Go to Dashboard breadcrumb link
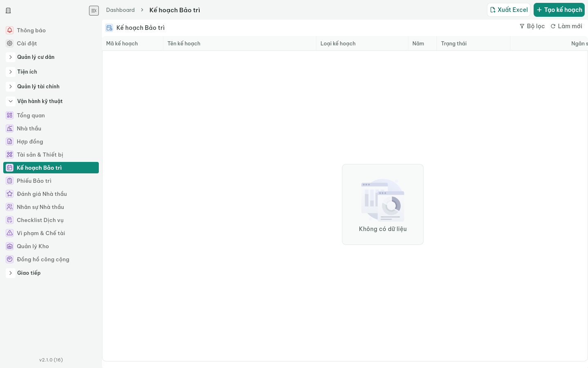Screen dimensions: 588x368 [x=120, y=10]
